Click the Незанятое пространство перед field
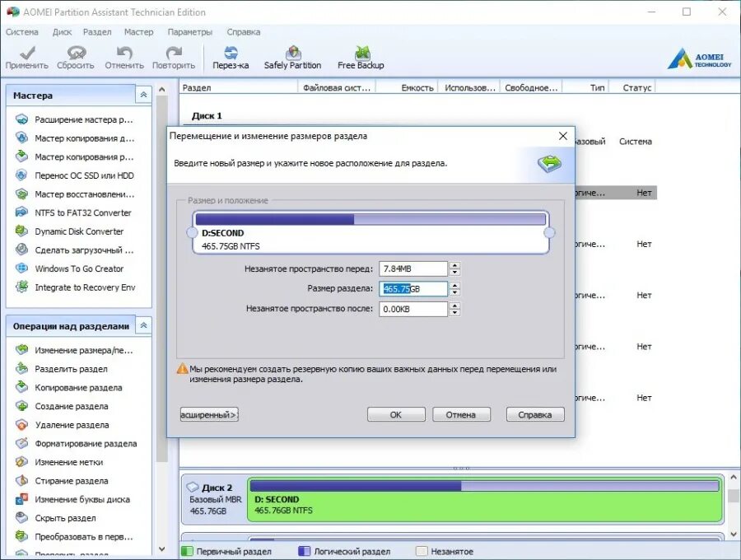Screen dimensions: 741x560 tap(413, 268)
